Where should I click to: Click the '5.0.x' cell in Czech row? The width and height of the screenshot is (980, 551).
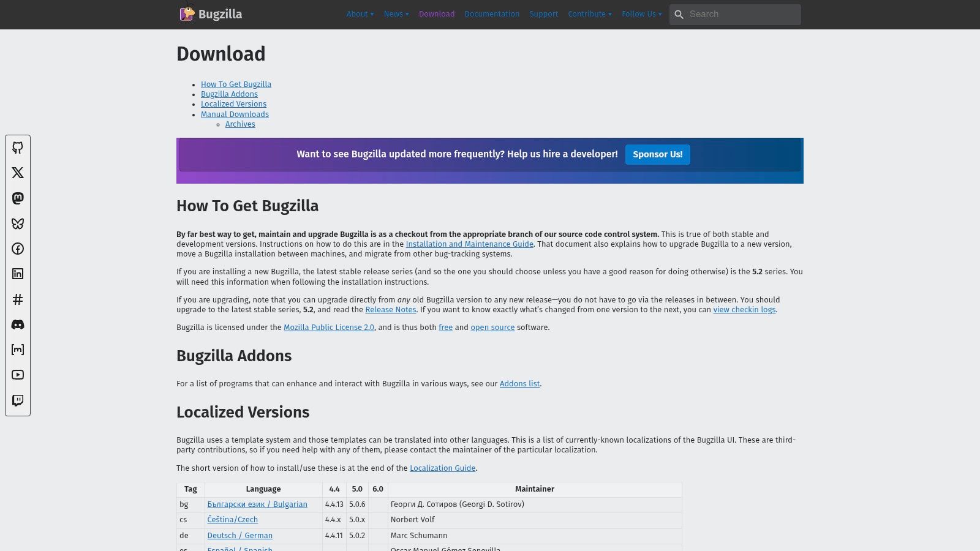357,520
